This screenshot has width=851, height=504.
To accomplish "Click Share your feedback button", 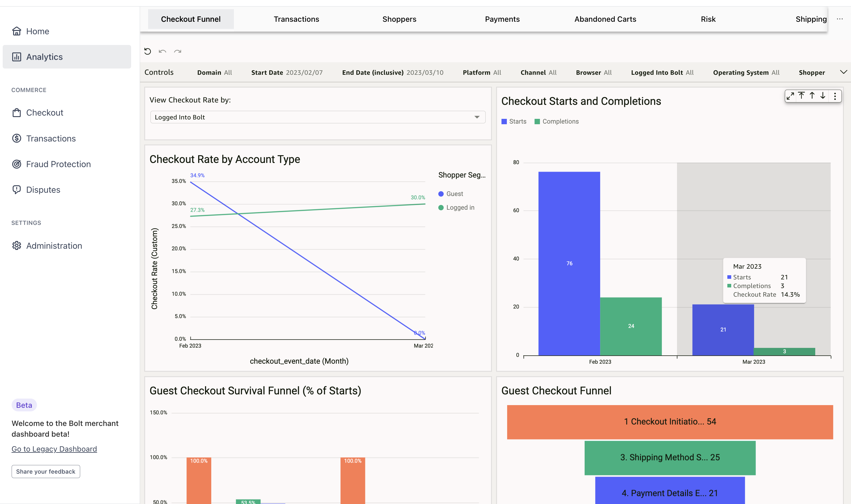I will click(46, 472).
